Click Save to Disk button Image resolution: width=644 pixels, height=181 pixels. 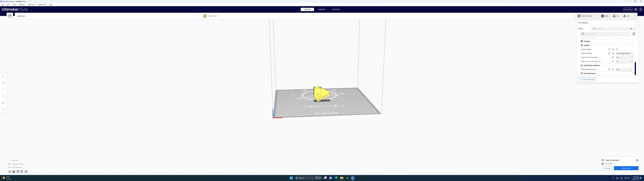click(x=626, y=168)
